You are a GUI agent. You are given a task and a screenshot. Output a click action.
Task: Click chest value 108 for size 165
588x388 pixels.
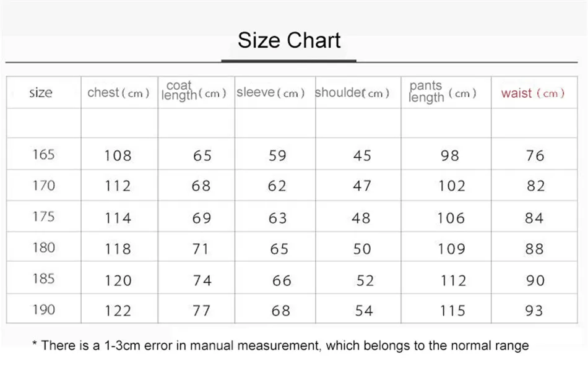[118, 155]
